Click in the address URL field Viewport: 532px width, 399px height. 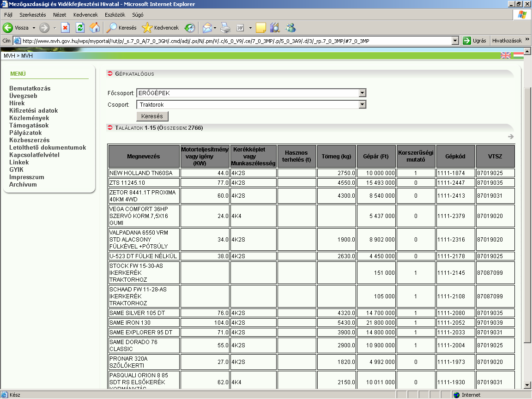point(236,41)
